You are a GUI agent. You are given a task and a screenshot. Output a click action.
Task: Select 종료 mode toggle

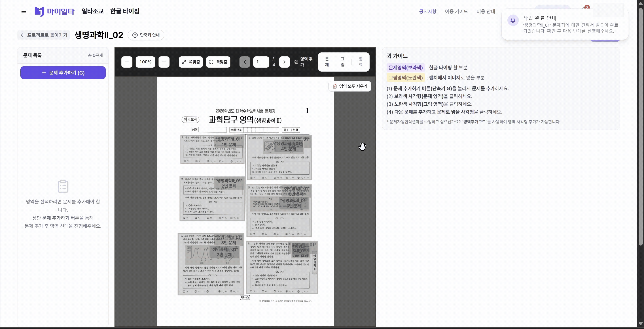pyautogui.click(x=360, y=62)
